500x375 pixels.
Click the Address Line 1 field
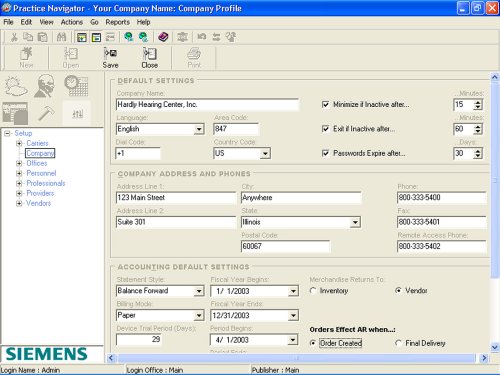[176, 198]
